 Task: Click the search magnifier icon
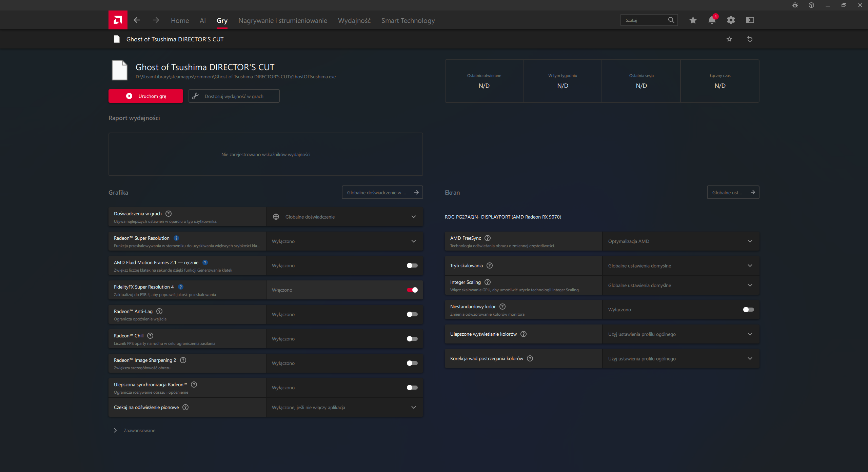(x=671, y=20)
